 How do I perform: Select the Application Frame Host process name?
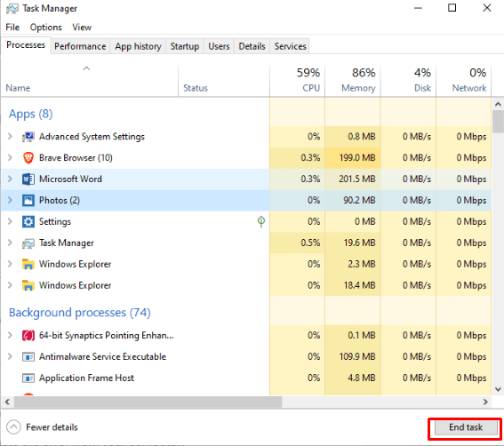click(x=86, y=378)
